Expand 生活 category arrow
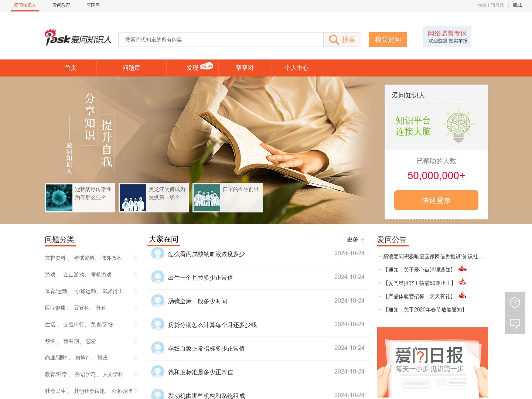The height and width of the screenshot is (399, 532). point(135,324)
